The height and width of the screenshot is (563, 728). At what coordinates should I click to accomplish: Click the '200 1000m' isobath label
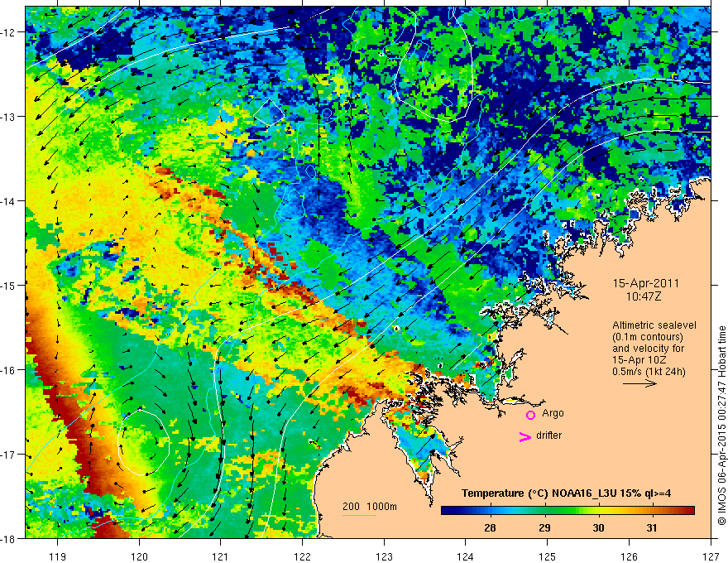coord(370,507)
